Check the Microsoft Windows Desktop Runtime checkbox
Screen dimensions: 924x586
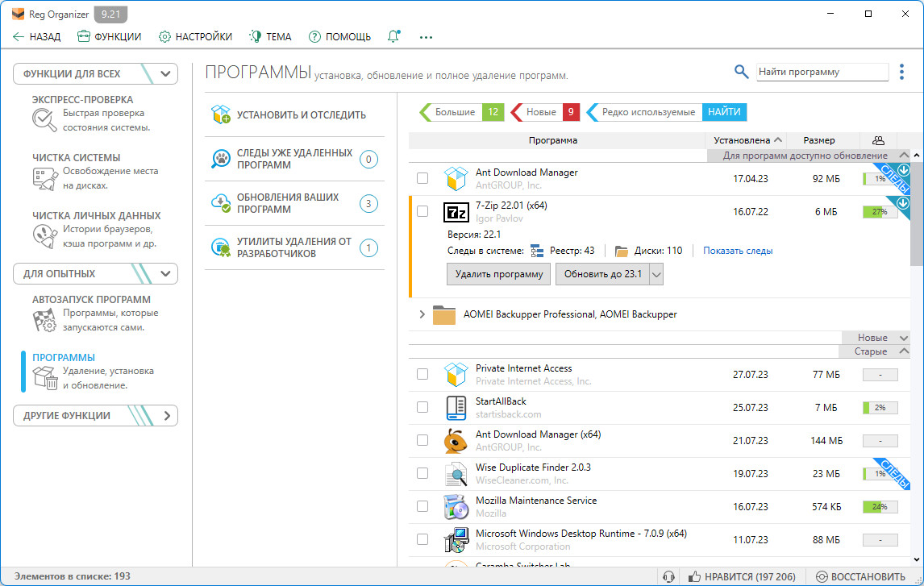[422, 539]
